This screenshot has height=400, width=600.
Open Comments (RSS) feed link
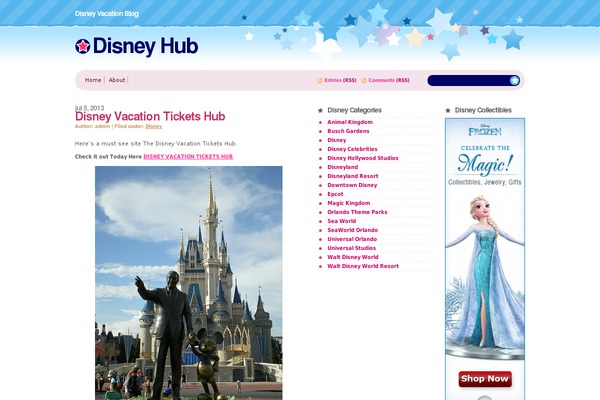point(389,80)
